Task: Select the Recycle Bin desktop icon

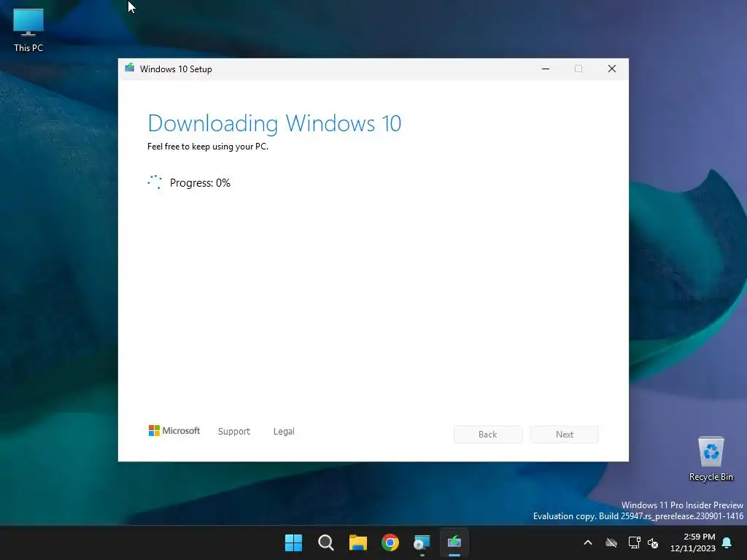Action: [x=711, y=458]
